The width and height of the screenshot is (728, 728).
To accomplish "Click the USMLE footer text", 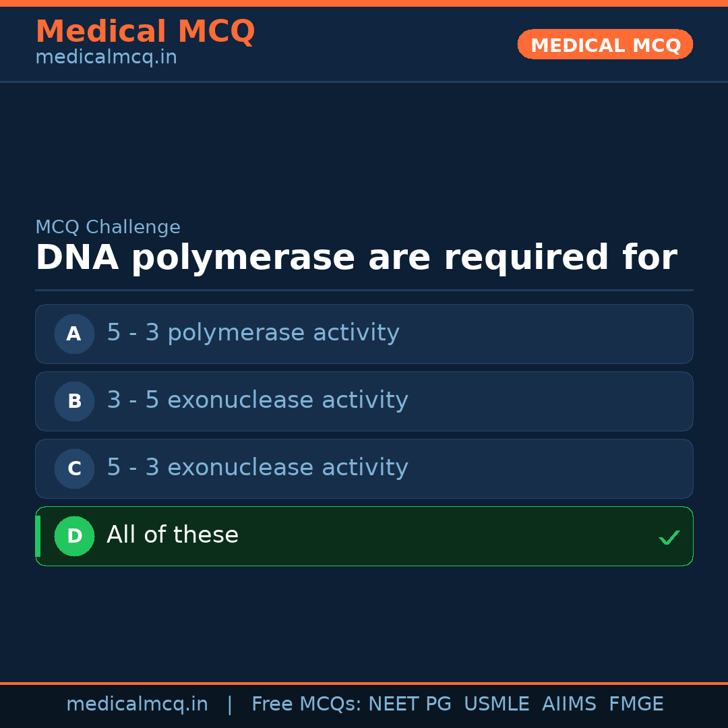I will (x=496, y=704).
